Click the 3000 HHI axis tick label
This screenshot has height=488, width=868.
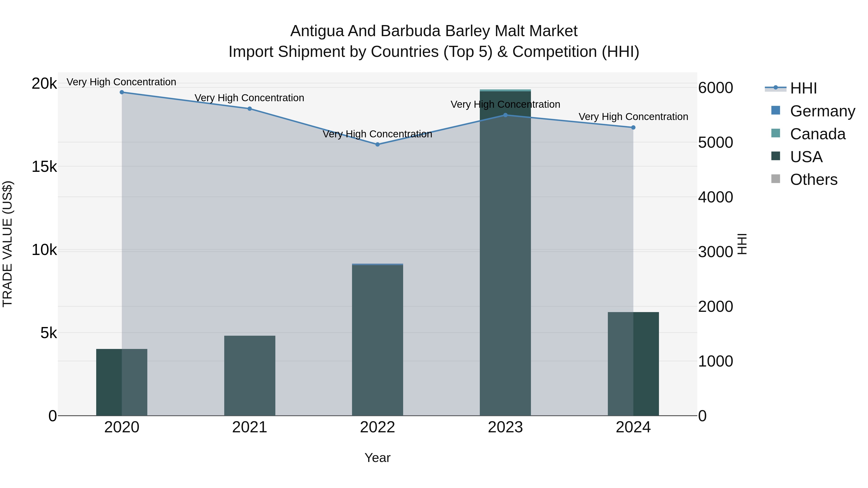point(716,252)
